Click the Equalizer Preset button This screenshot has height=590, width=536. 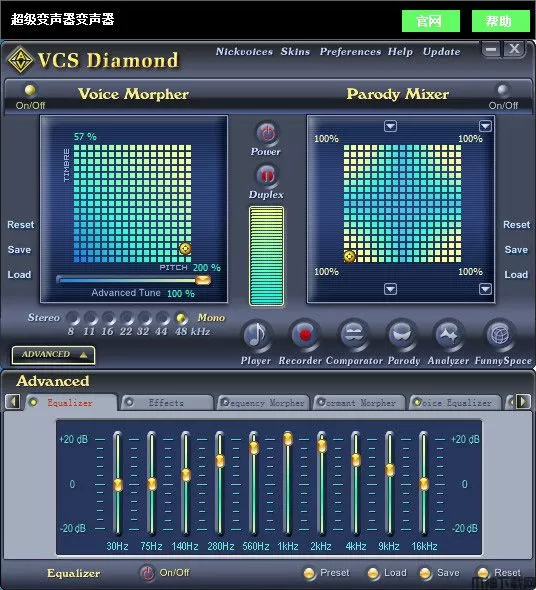coord(327,573)
